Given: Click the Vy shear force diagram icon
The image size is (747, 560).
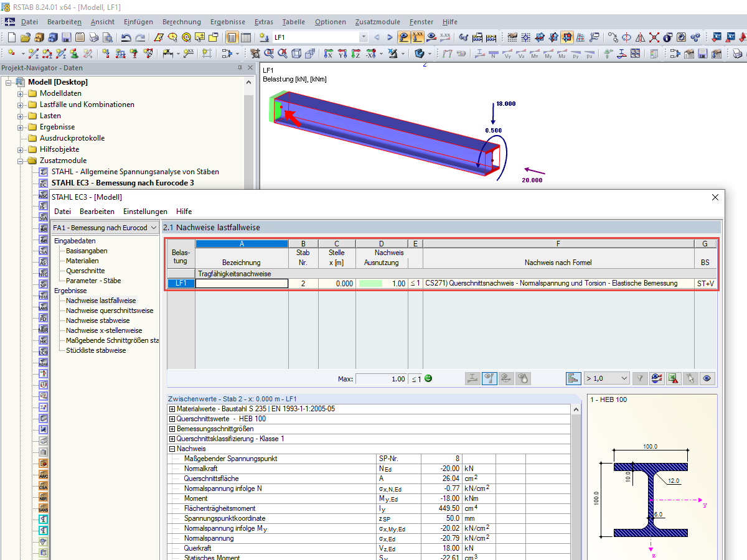Looking at the screenshot, I should pos(508,54).
